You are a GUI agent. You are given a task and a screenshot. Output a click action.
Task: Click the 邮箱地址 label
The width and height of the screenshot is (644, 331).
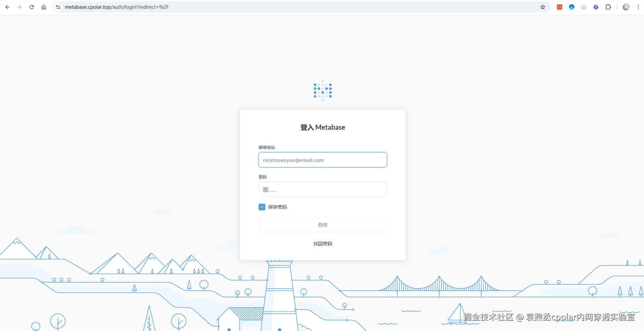(x=267, y=148)
